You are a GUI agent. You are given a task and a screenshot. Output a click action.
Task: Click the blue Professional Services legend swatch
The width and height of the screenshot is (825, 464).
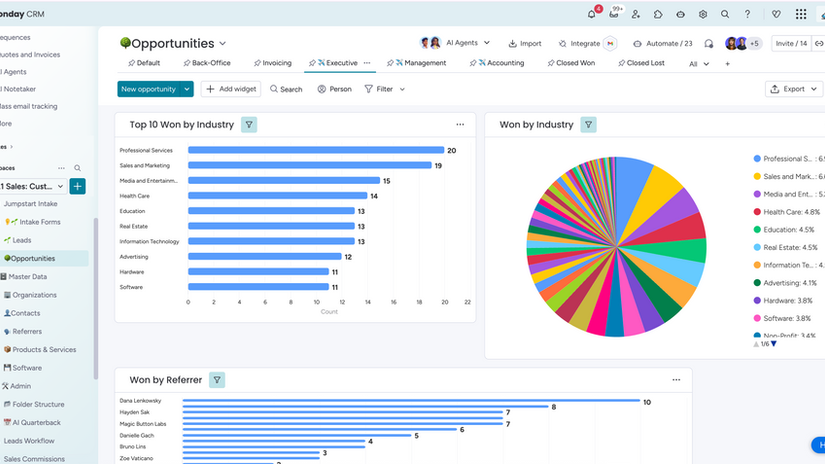pyautogui.click(x=757, y=158)
